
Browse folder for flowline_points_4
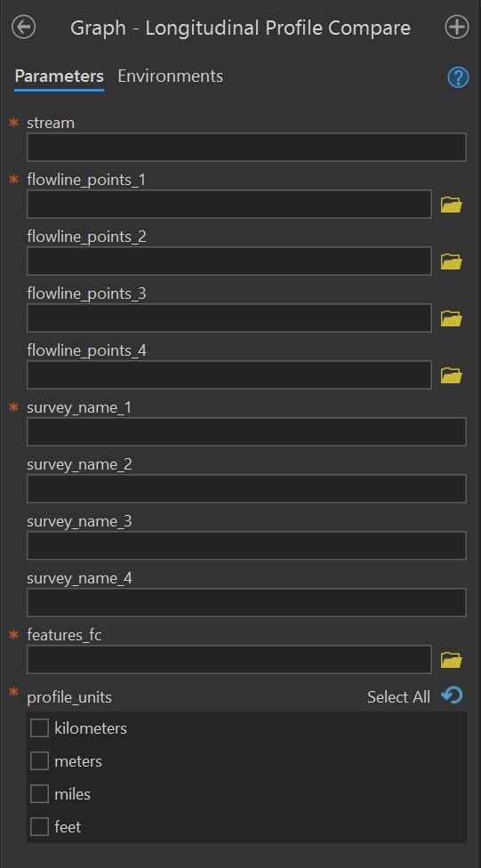click(x=451, y=375)
